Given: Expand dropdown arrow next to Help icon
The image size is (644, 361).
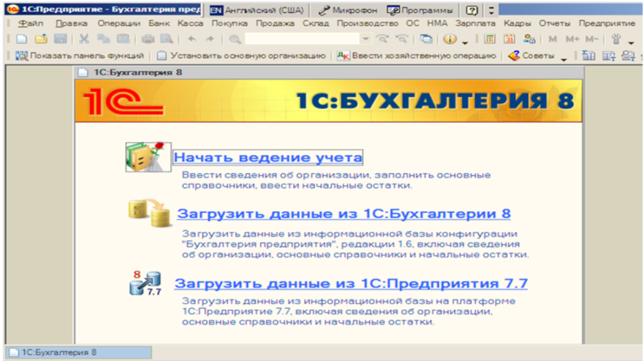Looking at the screenshot, I should coord(464,42).
